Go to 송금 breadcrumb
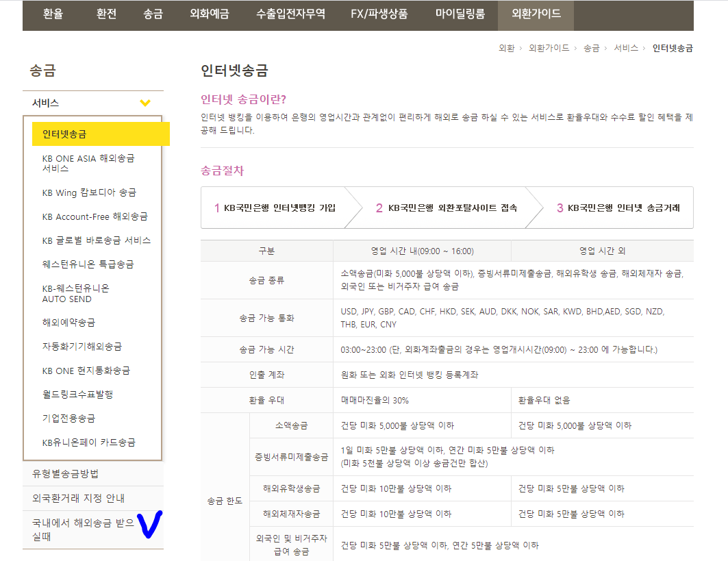Image resolution: width=728 pixels, height=561 pixels. [x=592, y=49]
